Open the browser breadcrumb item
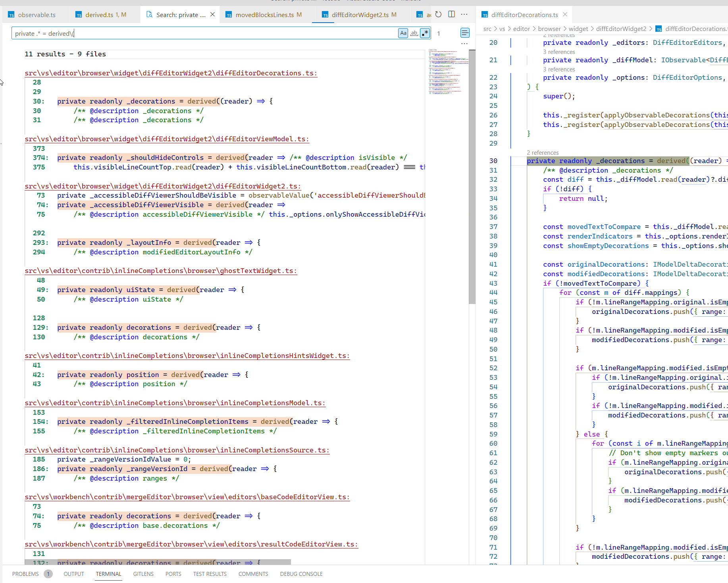 click(549, 29)
